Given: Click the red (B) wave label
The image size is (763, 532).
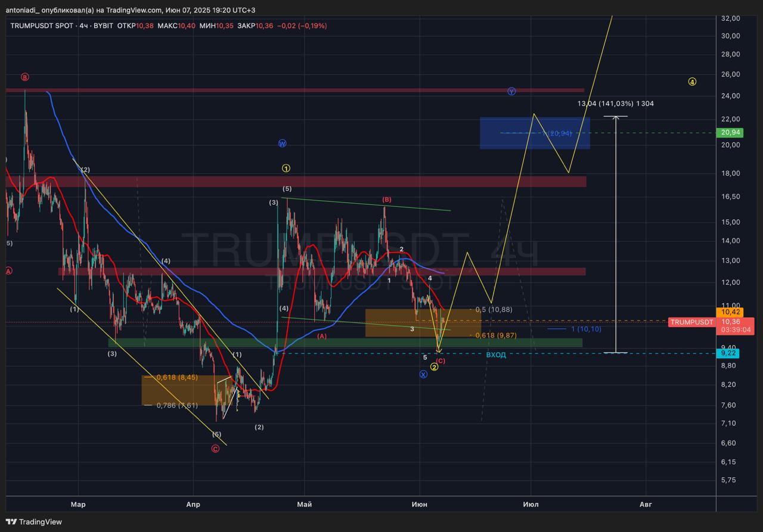Looking at the screenshot, I should coord(386,200).
